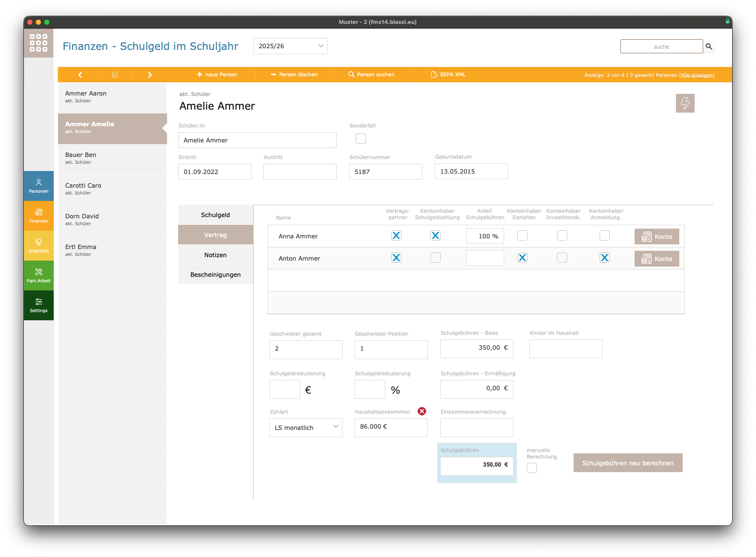
Task: Clear Haushaltseinkommen with the red X icon
Action: [x=422, y=411]
